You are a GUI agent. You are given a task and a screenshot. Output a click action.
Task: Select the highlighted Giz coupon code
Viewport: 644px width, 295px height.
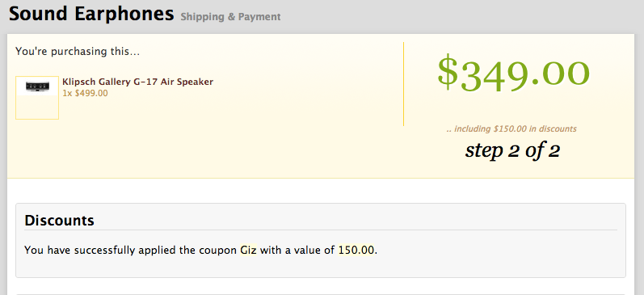(248, 250)
